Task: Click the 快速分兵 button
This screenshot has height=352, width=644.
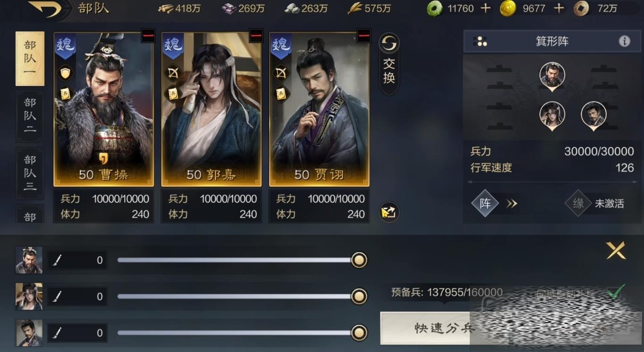Action: click(442, 328)
